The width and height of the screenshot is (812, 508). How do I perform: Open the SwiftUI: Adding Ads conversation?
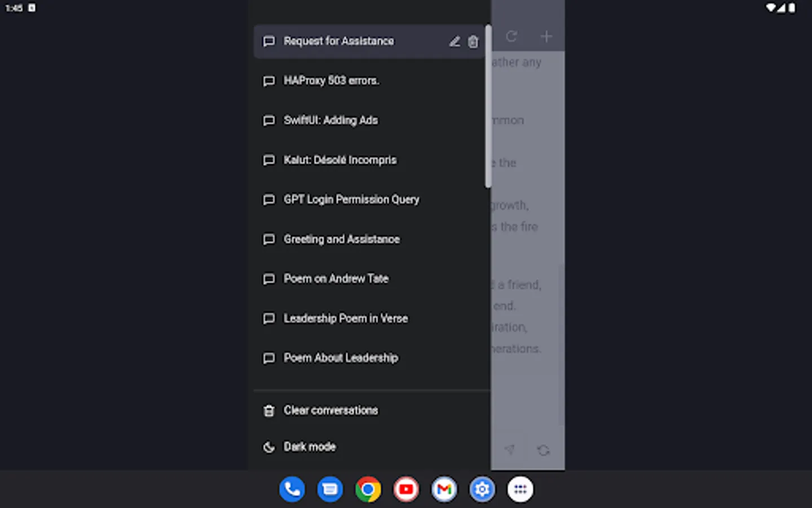[369, 120]
